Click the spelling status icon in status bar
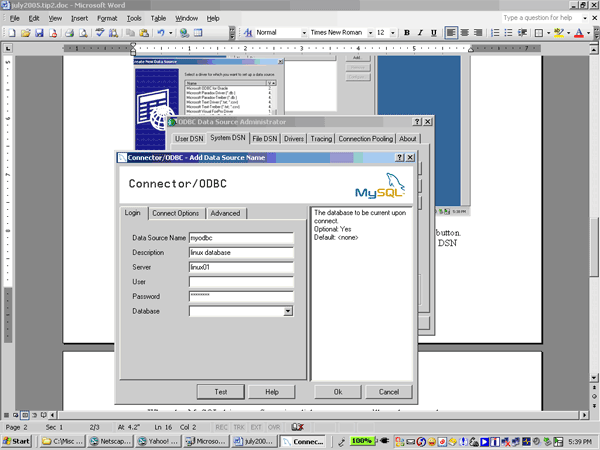Screen dimensions: 600x450 (297, 427)
